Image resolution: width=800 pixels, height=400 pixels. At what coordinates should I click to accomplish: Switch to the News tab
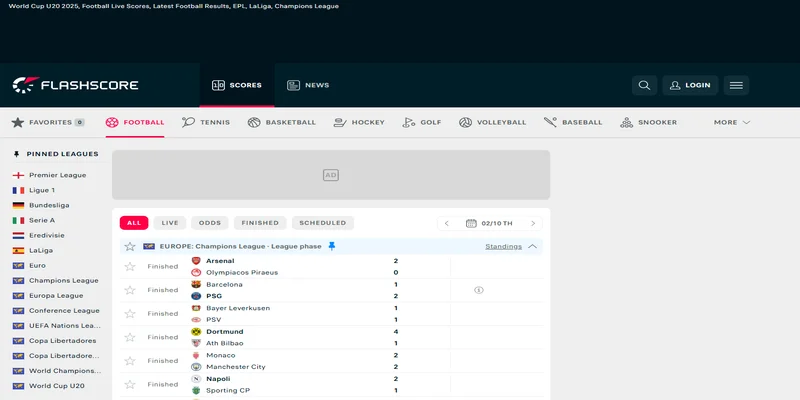tap(307, 85)
